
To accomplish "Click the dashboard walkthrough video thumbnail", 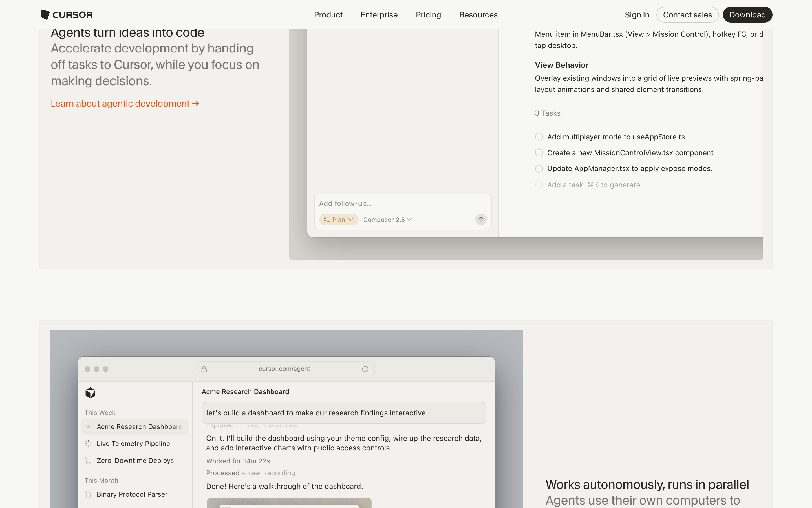I will [x=289, y=503].
